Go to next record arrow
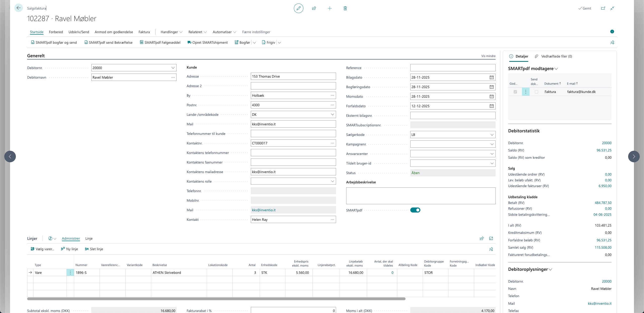 [634, 156]
